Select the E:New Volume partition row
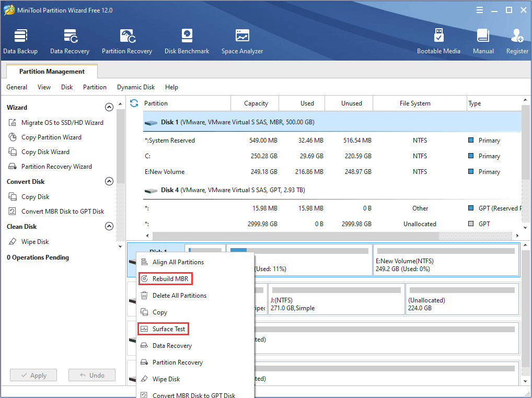This screenshot has width=532, height=398. (332, 171)
